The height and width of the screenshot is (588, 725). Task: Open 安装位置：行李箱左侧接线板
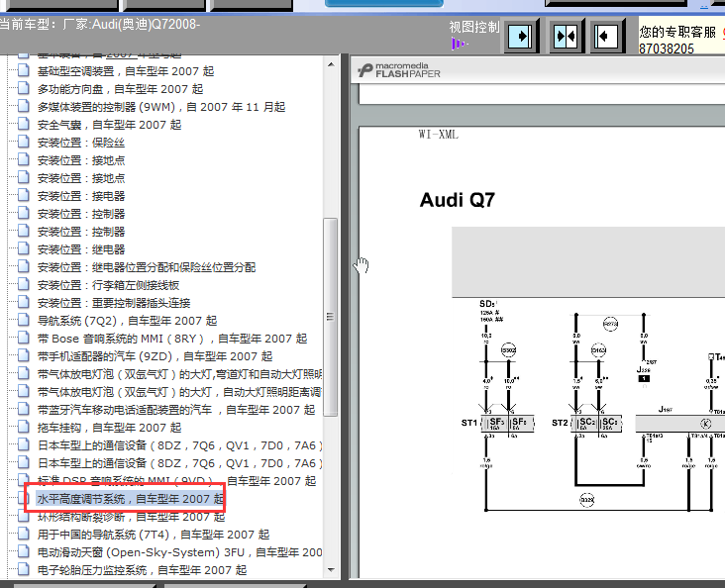pos(108,285)
